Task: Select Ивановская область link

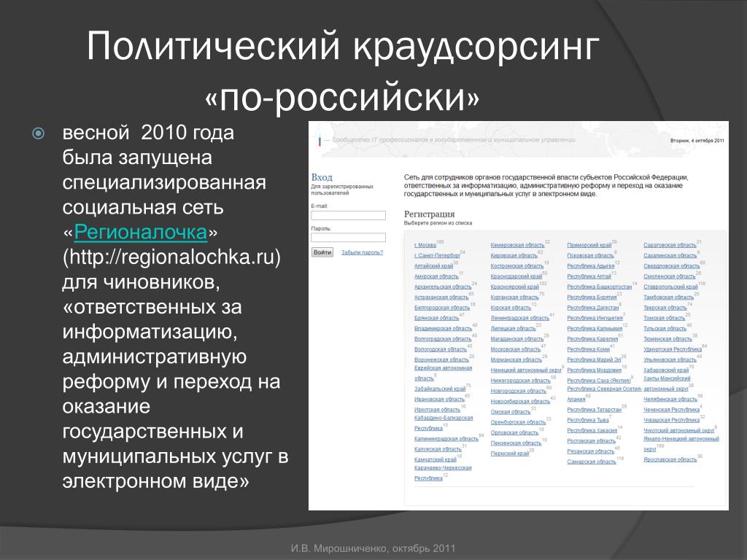Action: [x=439, y=400]
